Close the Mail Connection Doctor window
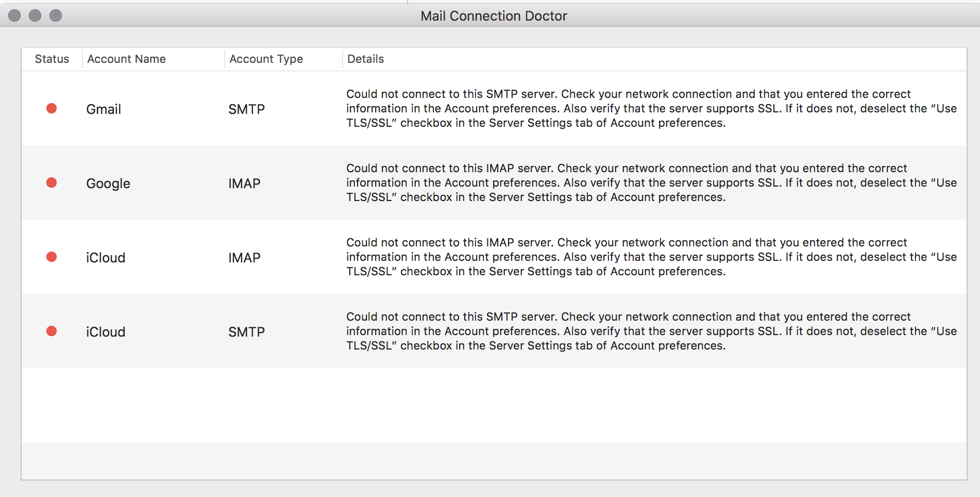980x497 pixels. click(x=14, y=16)
